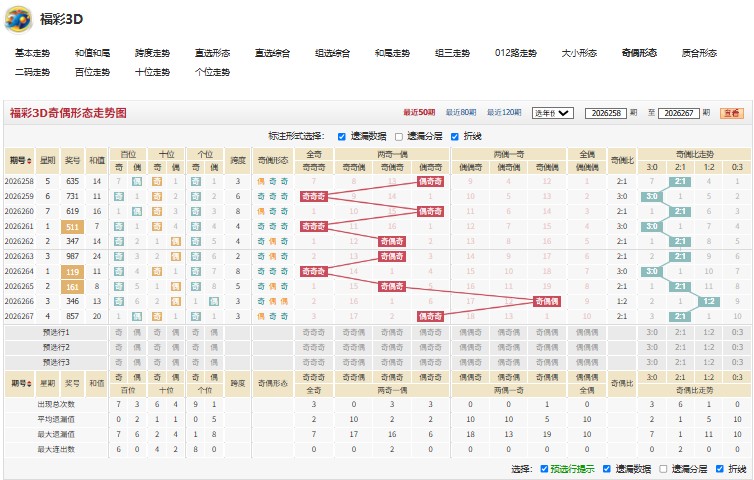Toggle the 预选行提示 checkbox

point(544,468)
